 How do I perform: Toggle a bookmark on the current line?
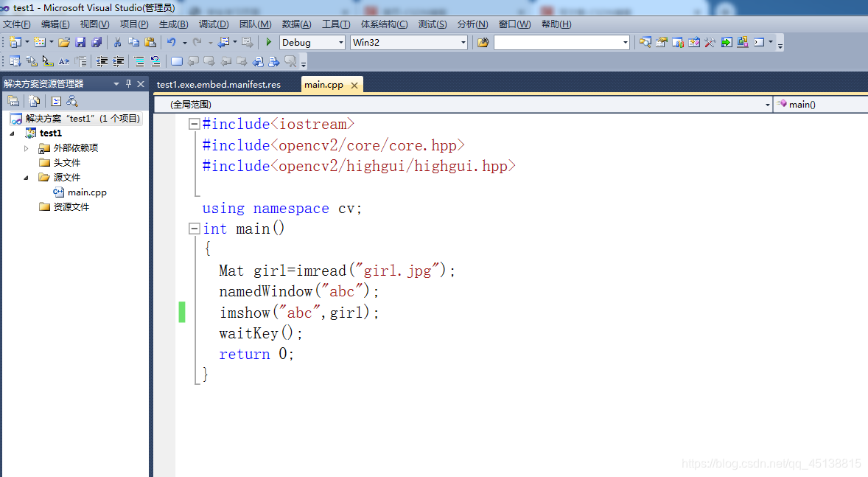pos(177,61)
